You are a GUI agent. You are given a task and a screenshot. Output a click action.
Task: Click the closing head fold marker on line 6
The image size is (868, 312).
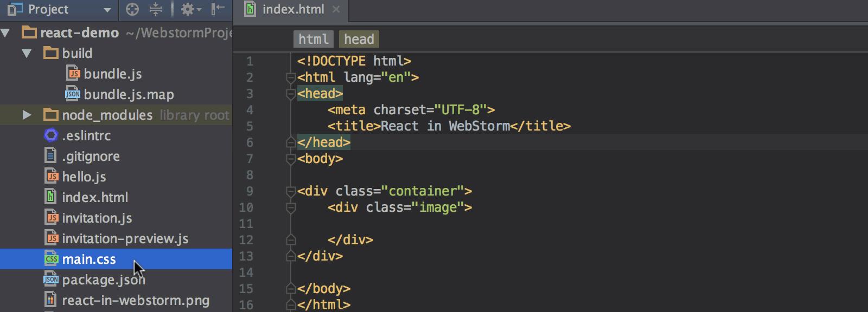291,142
